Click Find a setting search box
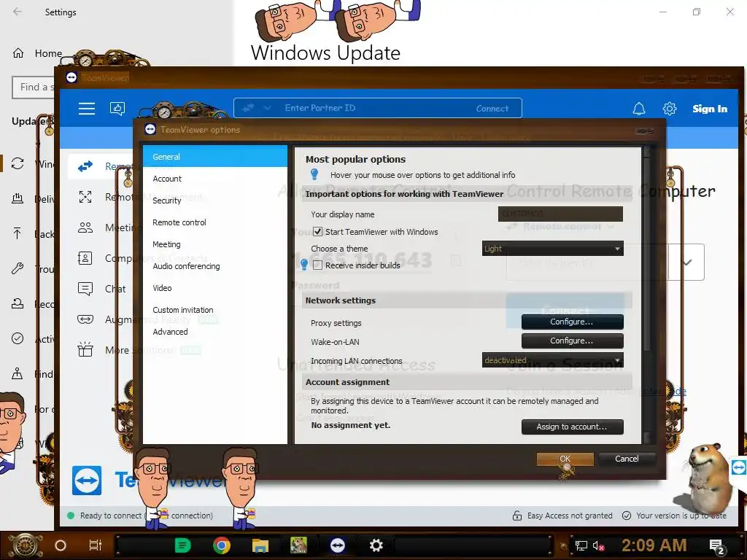Viewport: 747px width, 560px height. [34, 87]
